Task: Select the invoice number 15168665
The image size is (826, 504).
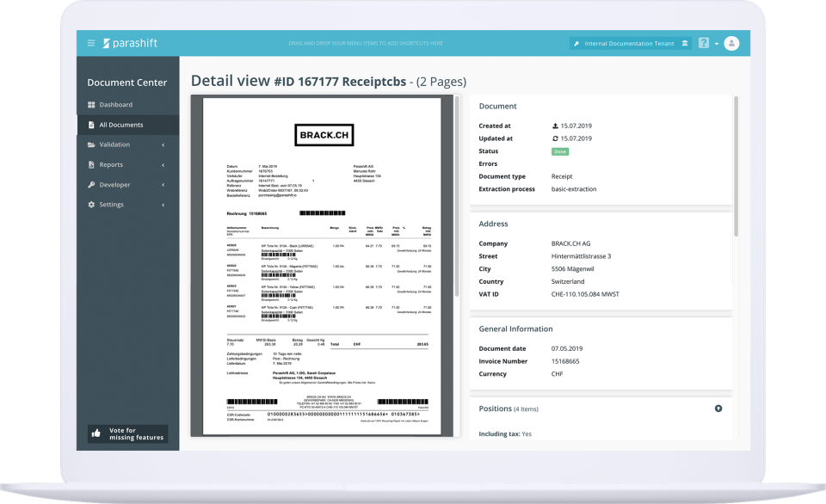Action: tap(565, 361)
